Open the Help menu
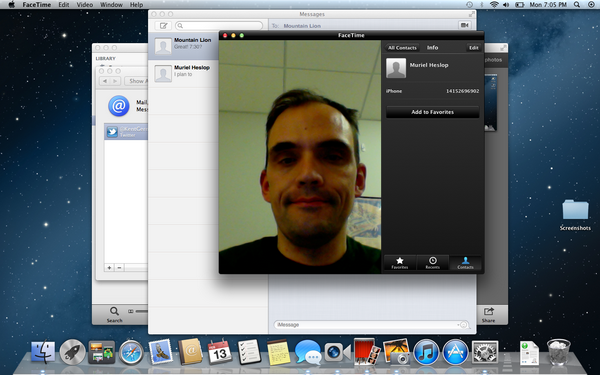 coord(137,5)
